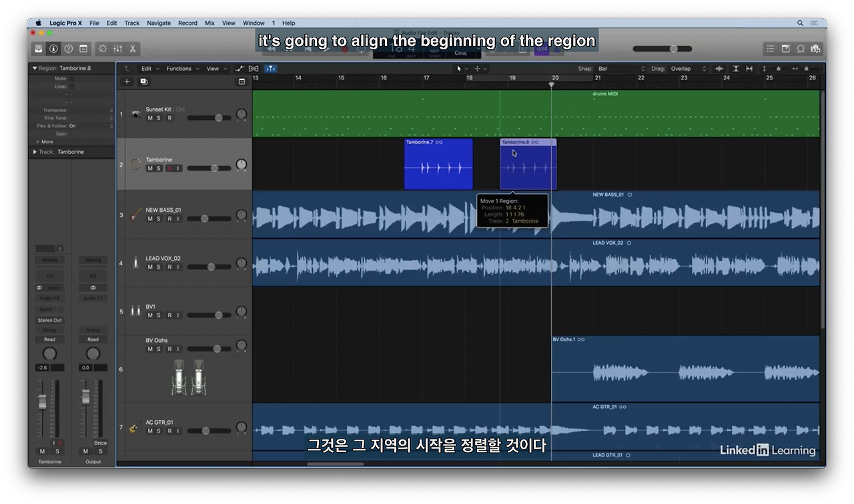Click the Bnce bounce button
Image resolution: width=854 pixels, height=504 pixels.
click(100, 443)
